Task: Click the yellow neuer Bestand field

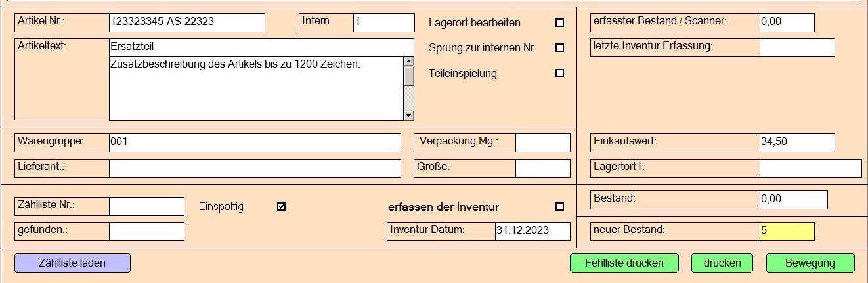Action: [x=787, y=231]
